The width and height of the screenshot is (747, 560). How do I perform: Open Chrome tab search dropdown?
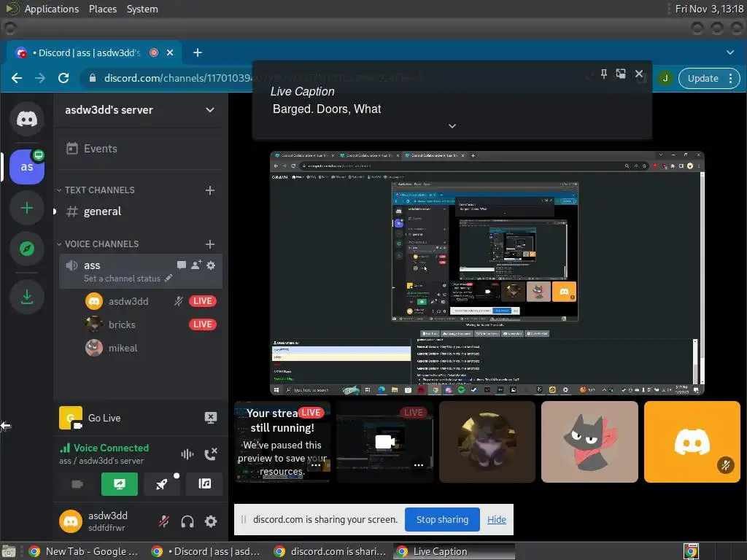click(x=729, y=52)
